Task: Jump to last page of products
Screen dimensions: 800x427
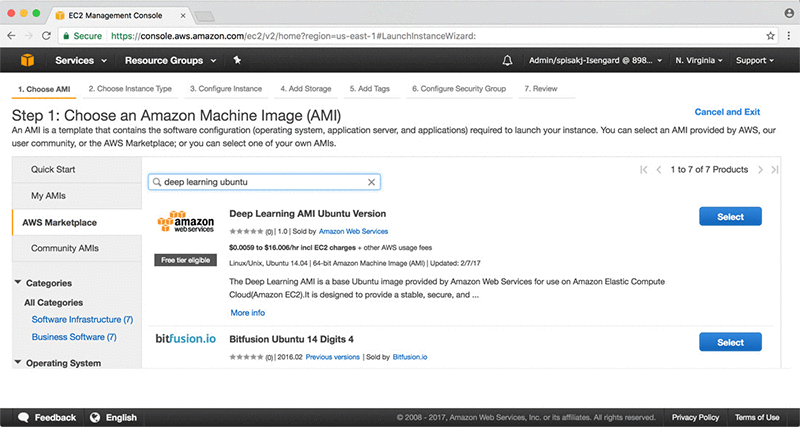Action: click(x=774, y=170)
